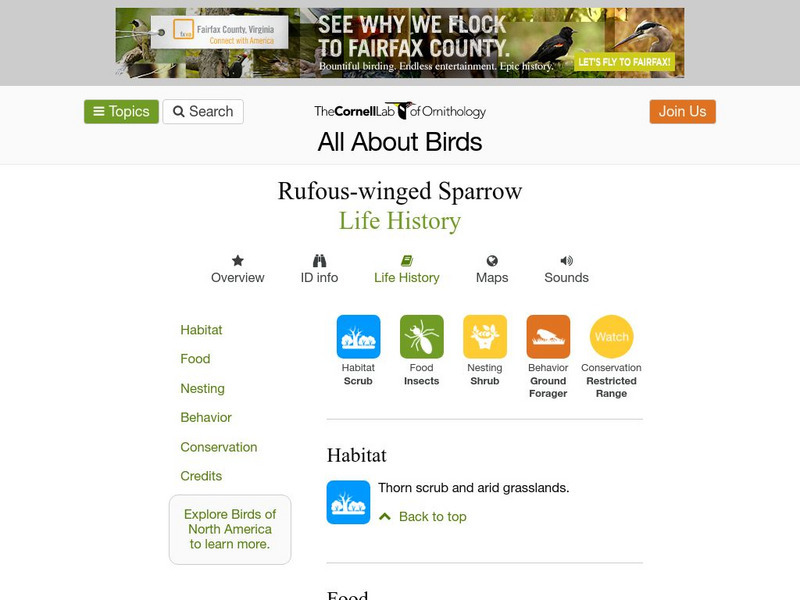
Task: Go back to top with the chevron link
Action: coord(422,517)
